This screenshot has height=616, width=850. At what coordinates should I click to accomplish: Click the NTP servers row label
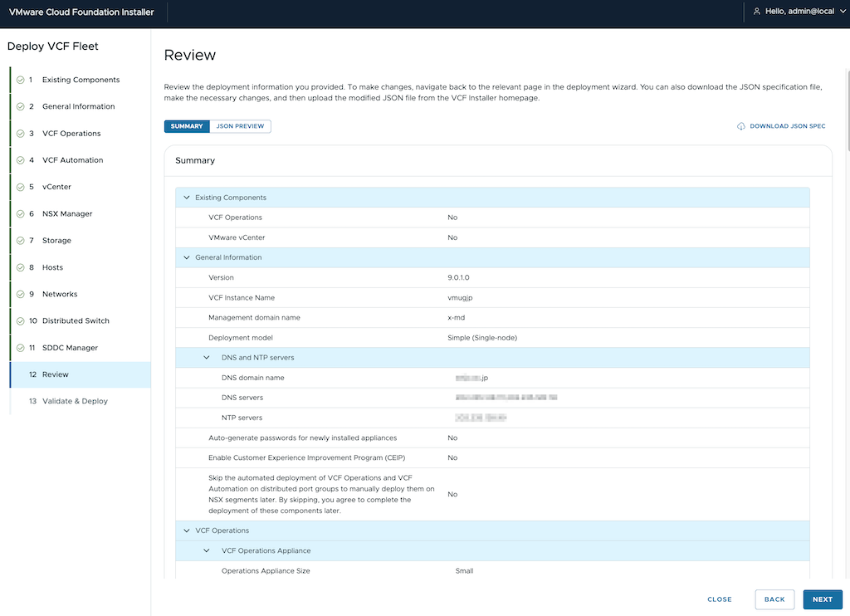coord(242,418)
